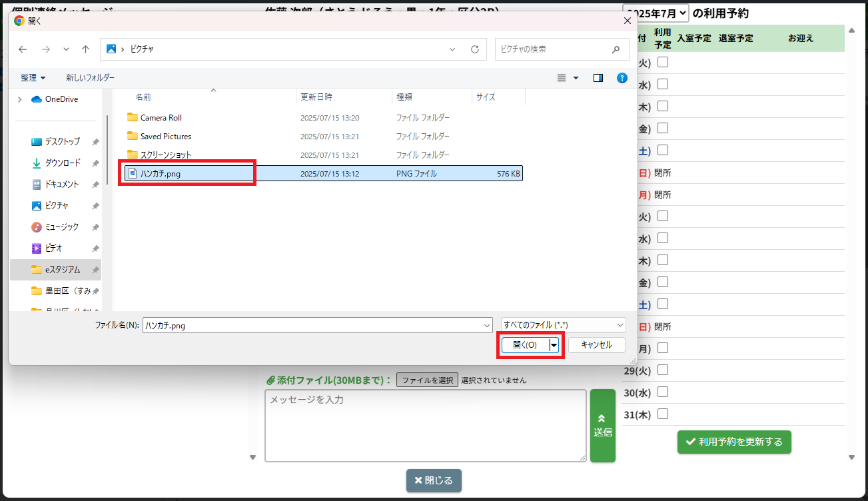Image resolution: width=868 pixels, height=501 pixels.
Task: Refresh the ピクチャ folder listing
Action: pyautogui.click(x=475, y=49)
